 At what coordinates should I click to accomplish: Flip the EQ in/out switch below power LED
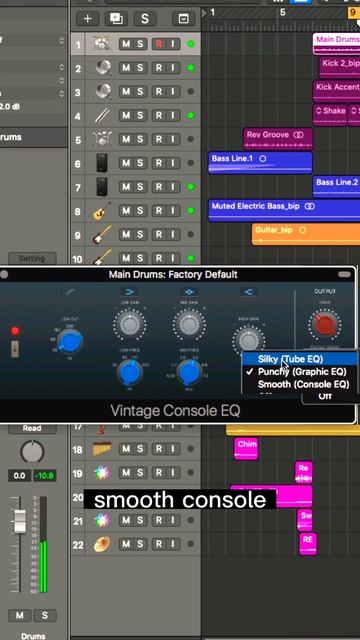pos(15,349)
